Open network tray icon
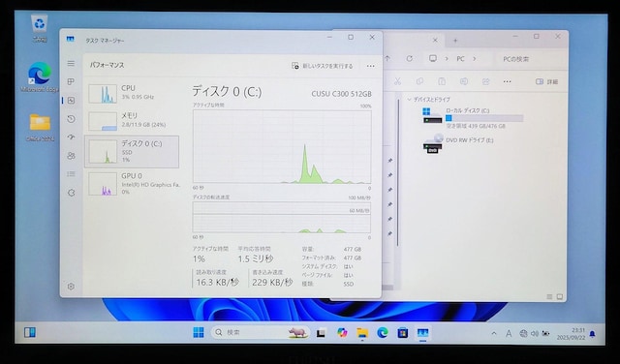Screen dimensions: 620x364 523,334
